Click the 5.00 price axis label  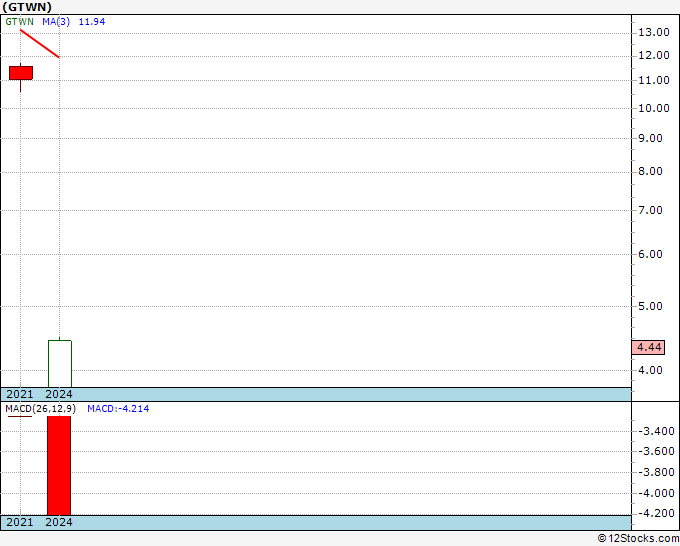[x=650, y=307]
